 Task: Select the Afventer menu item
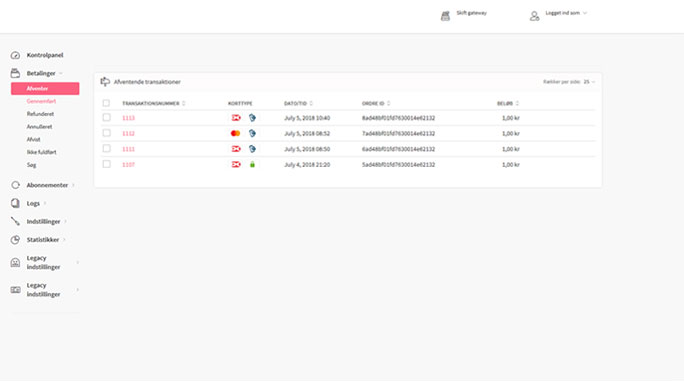point(45,89)
